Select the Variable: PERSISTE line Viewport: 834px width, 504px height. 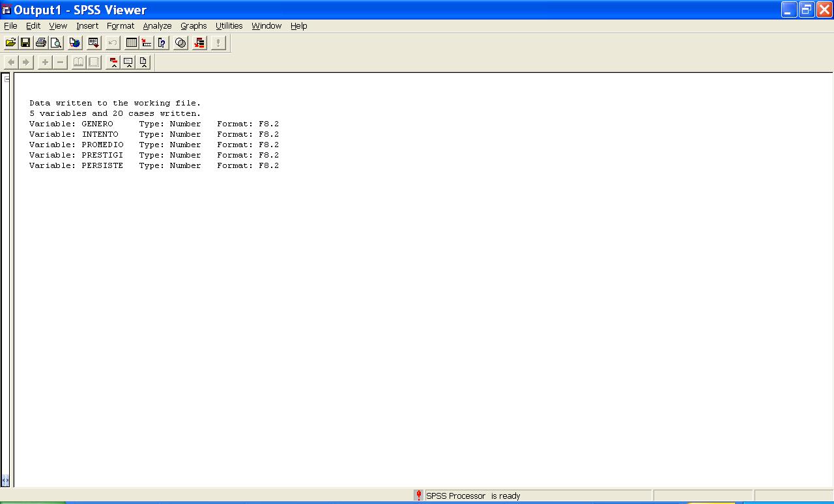[x=154, y=165]
